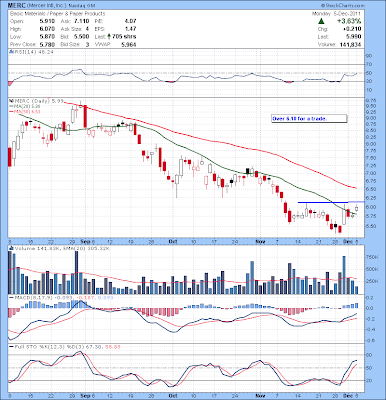Select the 'Over 6.10 for a trade' annotation box
The width and height of the screenshot is (386, 400).
(x=309, y=119)
